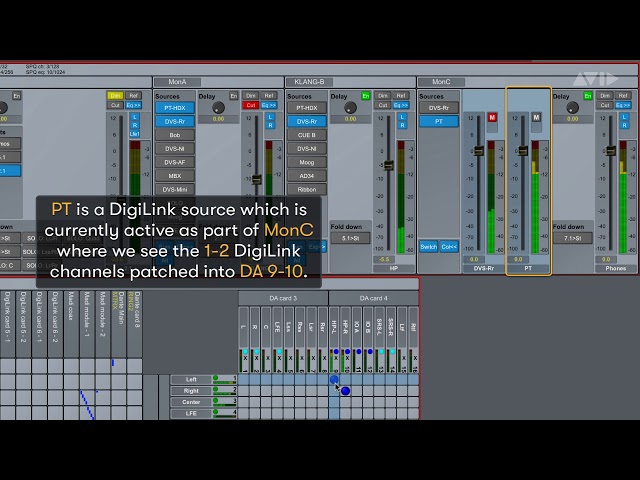Toggle KLANG-B HP left L button
640x480 pixels.
pos(402,117)
